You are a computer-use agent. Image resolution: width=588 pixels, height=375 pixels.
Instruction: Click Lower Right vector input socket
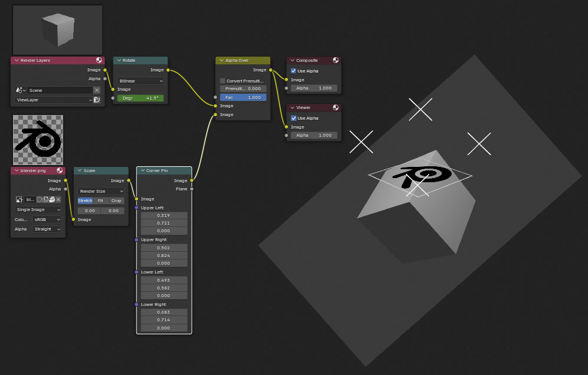tap(136, 305)
